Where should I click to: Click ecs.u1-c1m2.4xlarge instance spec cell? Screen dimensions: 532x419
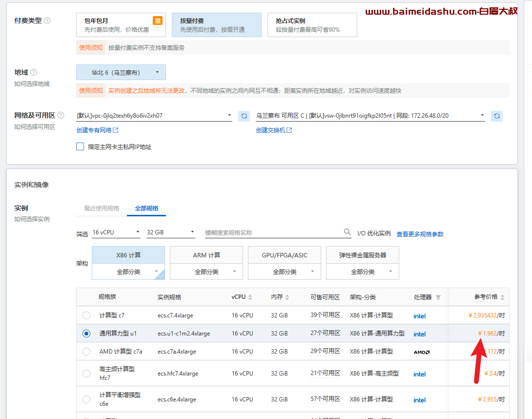(184, 334)
